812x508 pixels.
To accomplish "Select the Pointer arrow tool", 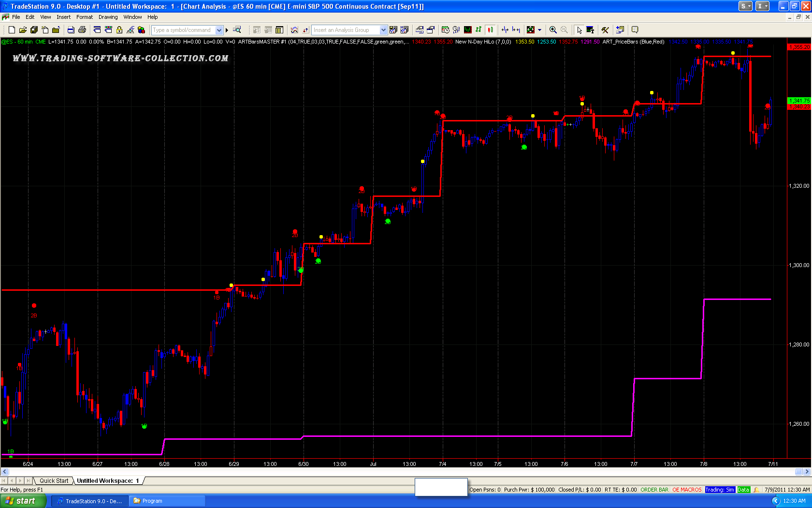I will click(579, 30).
